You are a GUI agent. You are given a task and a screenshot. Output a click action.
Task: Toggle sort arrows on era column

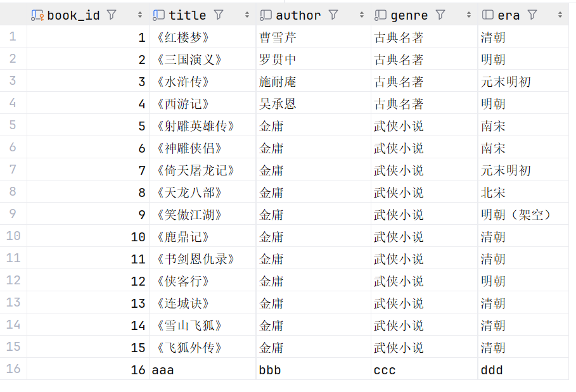coord(560,15)
